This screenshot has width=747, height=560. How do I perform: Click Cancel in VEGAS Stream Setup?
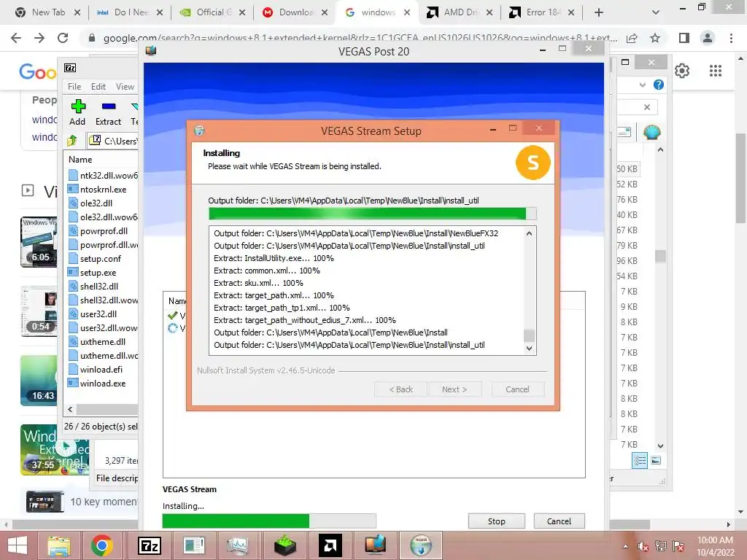[517, 389]
